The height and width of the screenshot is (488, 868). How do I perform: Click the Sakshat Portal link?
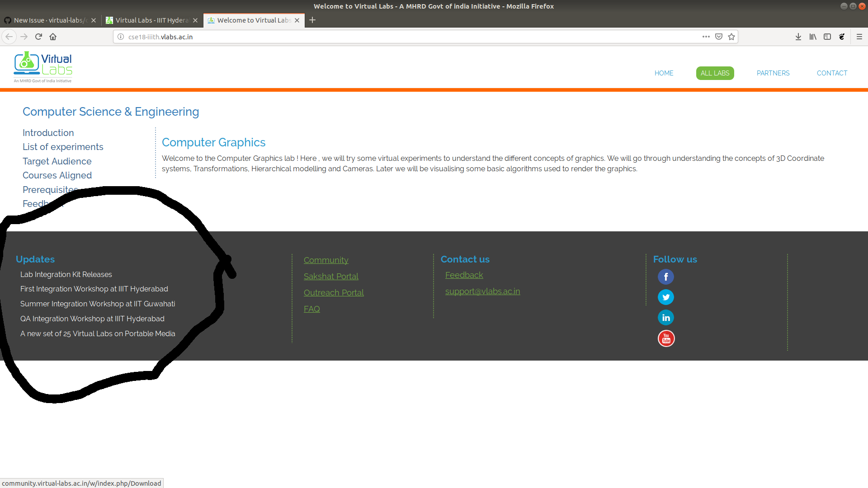tap(331, 276)
